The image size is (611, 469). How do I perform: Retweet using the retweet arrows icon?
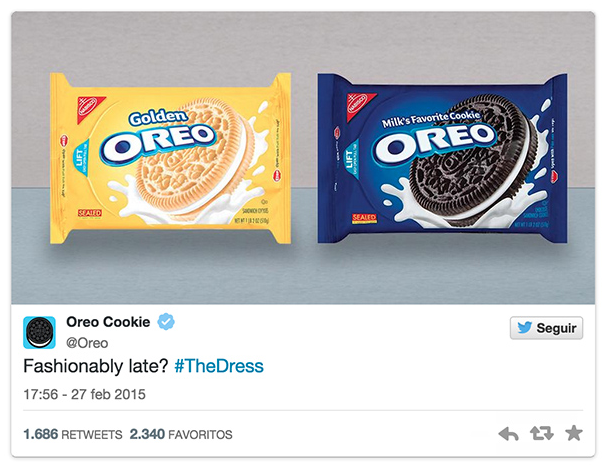coord(542,433)
